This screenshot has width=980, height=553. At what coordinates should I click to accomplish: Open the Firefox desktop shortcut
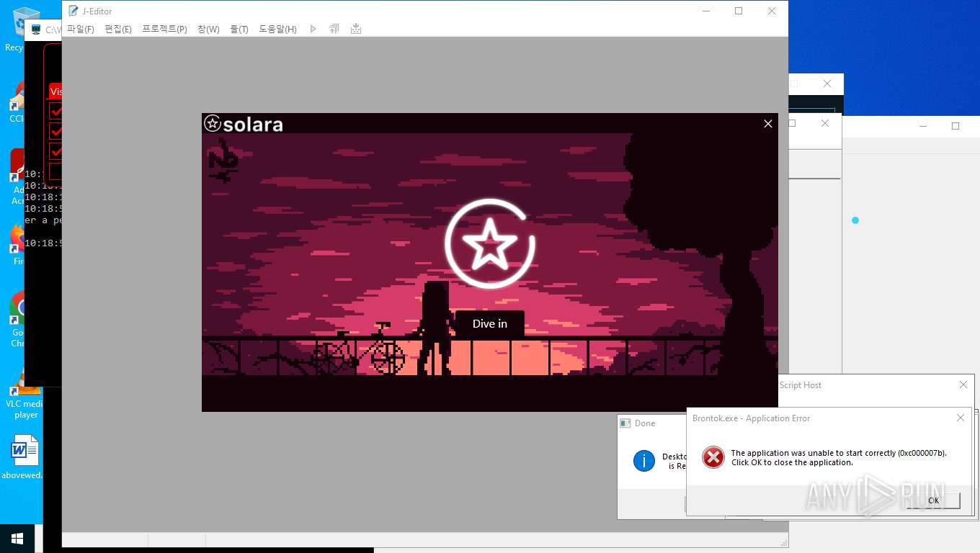tap(17, 245)
